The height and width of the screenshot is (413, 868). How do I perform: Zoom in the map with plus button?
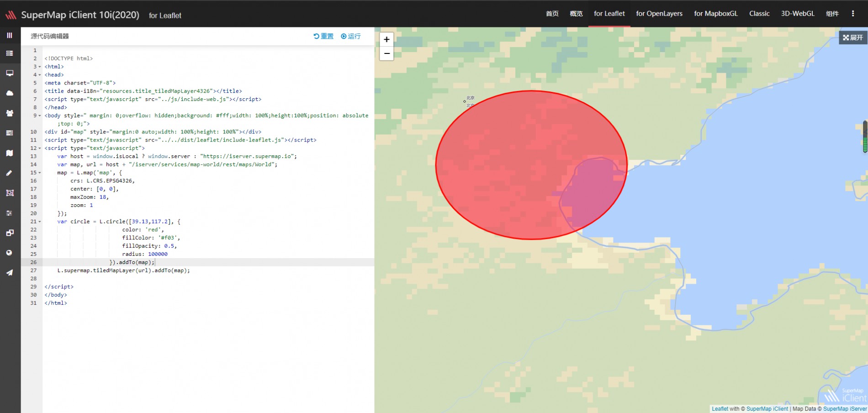(x=386, y=39)
